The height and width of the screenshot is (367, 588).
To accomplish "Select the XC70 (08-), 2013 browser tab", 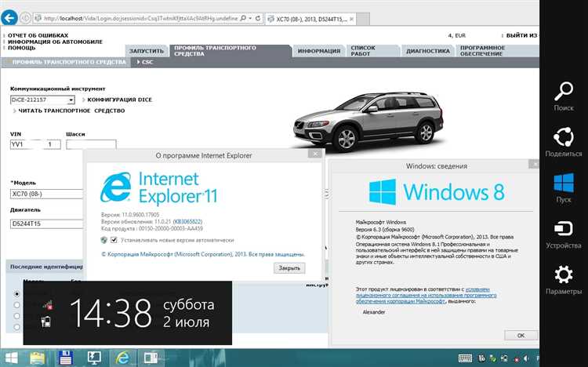I will click(x=310, y=19).
